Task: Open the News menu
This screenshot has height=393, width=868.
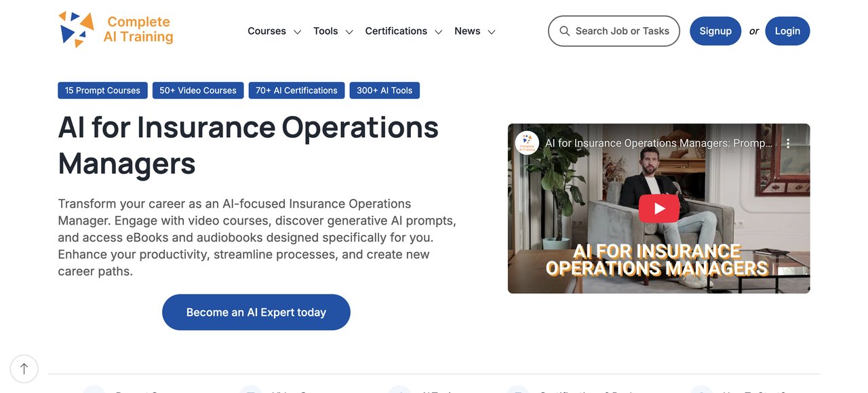Action: 467,31
